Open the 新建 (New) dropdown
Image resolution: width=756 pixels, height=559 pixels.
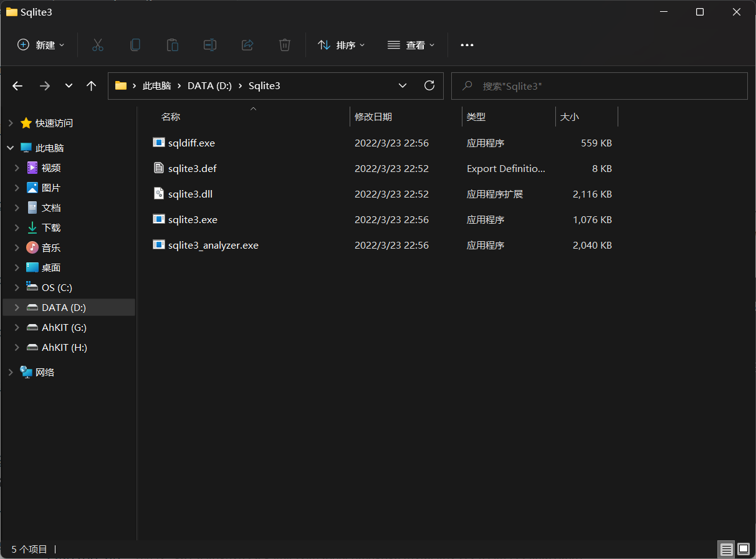click(x=41, y=45)
